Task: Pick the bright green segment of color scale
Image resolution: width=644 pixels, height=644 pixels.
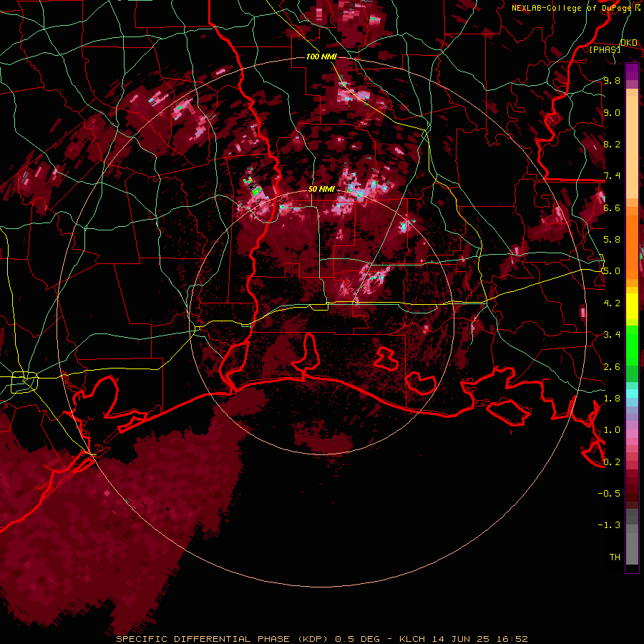Action: [632, 346]
